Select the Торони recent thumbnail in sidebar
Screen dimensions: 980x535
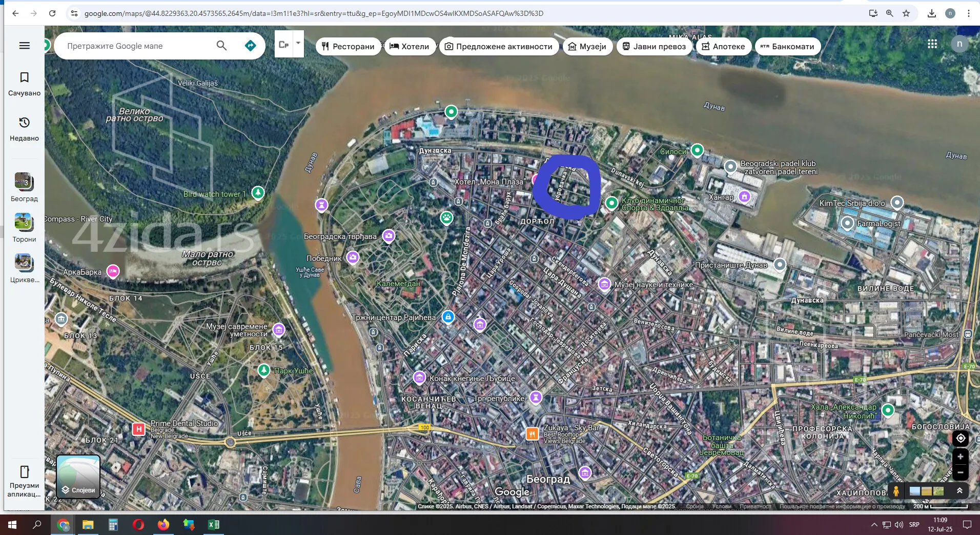(x=24, y=228)
